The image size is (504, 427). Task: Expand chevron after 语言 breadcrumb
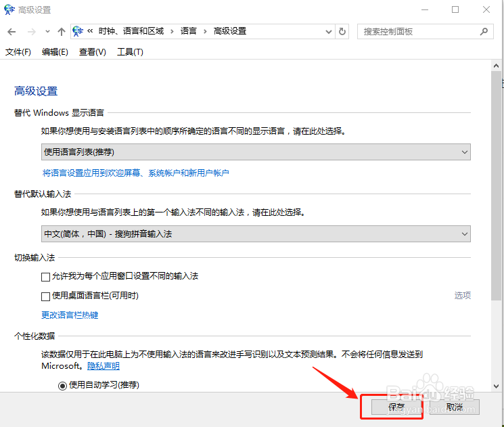(205, 32)
